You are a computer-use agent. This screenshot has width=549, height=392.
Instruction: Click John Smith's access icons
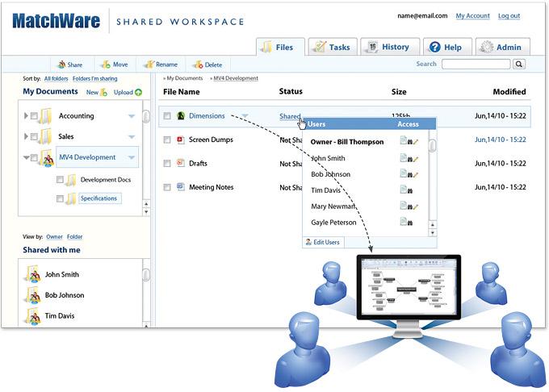click(409, 158)
